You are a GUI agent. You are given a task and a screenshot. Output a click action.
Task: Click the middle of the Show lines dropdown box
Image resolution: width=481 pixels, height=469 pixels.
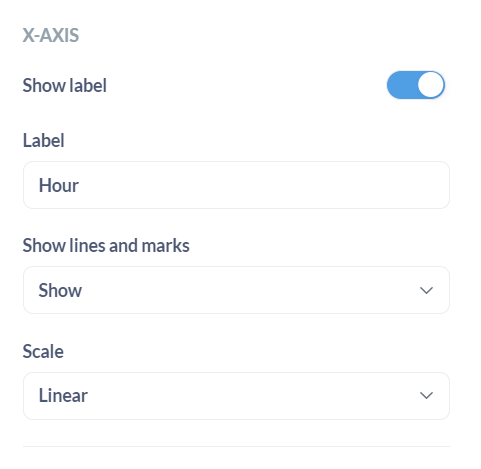236,290
